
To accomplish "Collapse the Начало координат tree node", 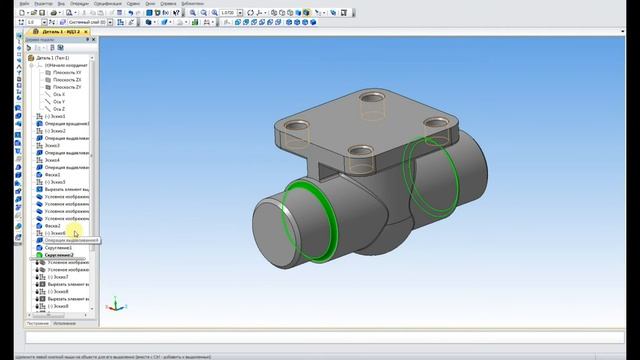I will 31,65.
